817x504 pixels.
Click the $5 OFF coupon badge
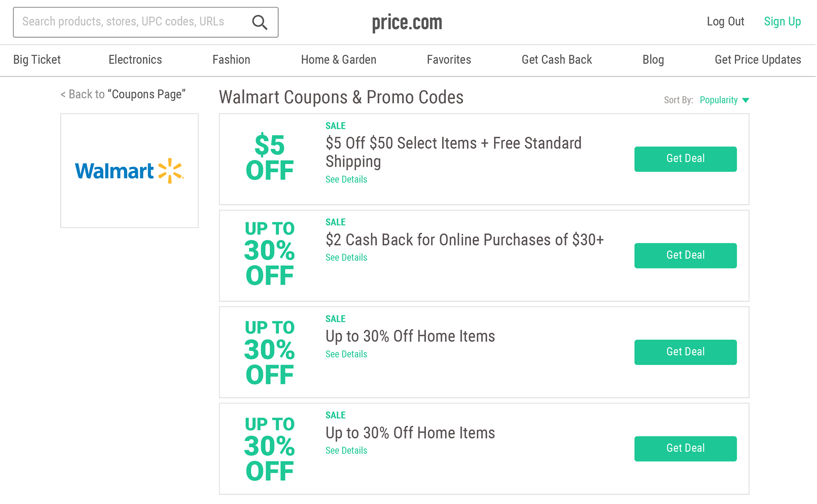pyautogui.click(x=270, y=157)
